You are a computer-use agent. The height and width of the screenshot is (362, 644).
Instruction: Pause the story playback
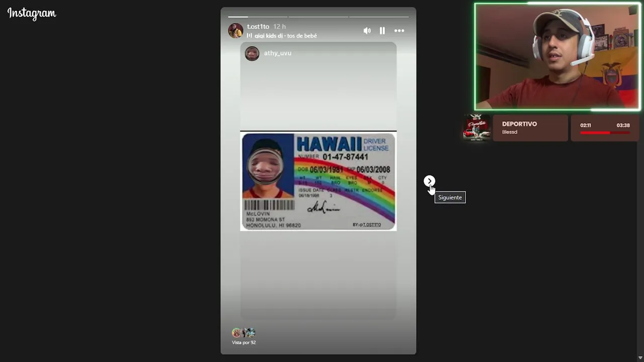pyautogui.click(x=382, y=31)
